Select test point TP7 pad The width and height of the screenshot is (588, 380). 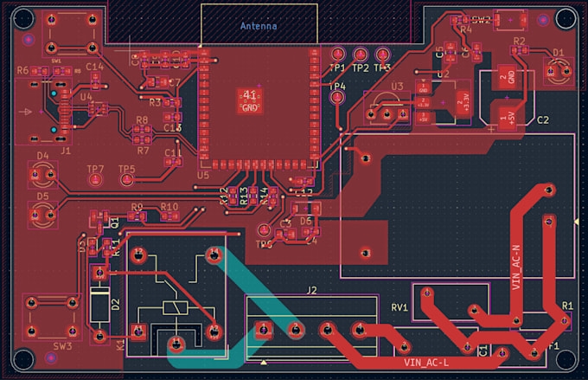[95, 180]
